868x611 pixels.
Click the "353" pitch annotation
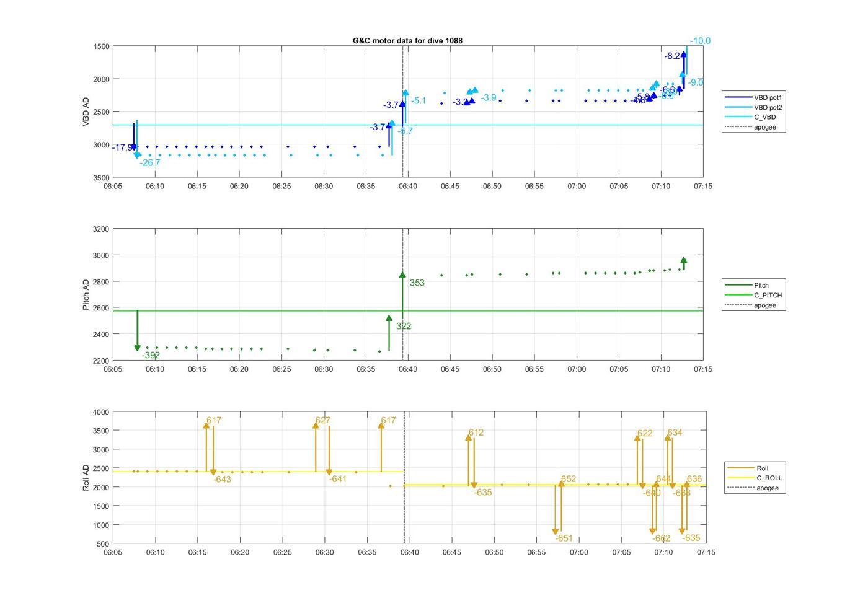(x=417, y=283)
